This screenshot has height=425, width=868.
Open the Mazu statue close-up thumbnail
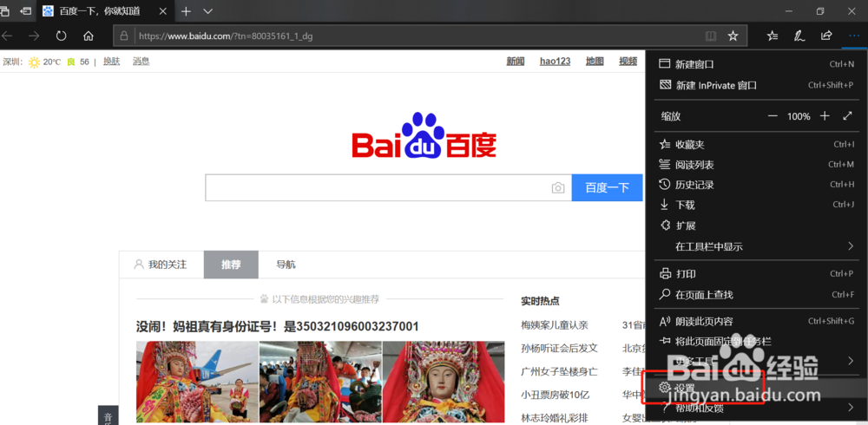[x=444, y=382]
